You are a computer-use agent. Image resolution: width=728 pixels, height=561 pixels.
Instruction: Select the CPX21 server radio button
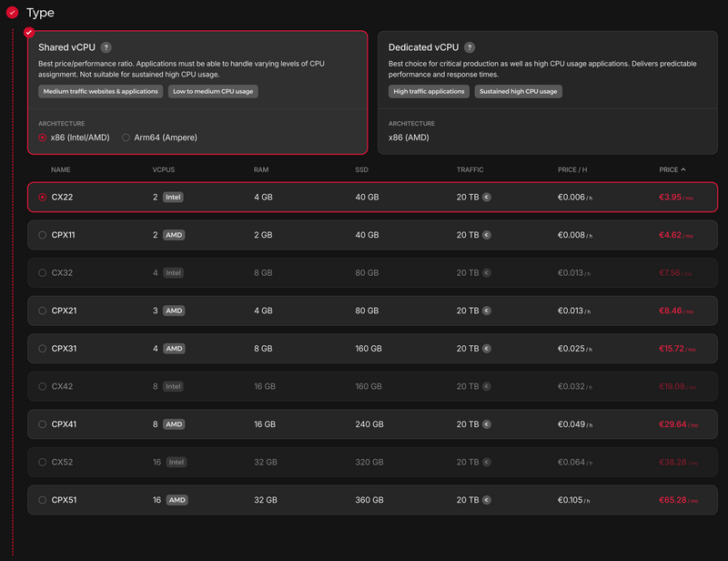(42, 311)
